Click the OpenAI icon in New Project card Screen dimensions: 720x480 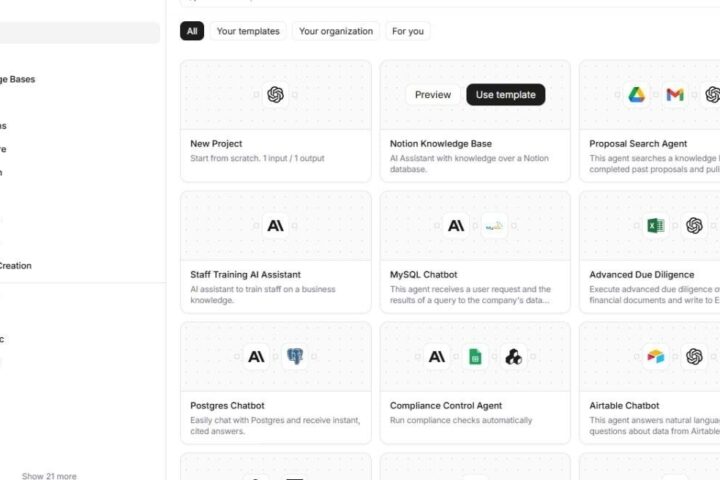pyautogui.click(x=276, y=95)
